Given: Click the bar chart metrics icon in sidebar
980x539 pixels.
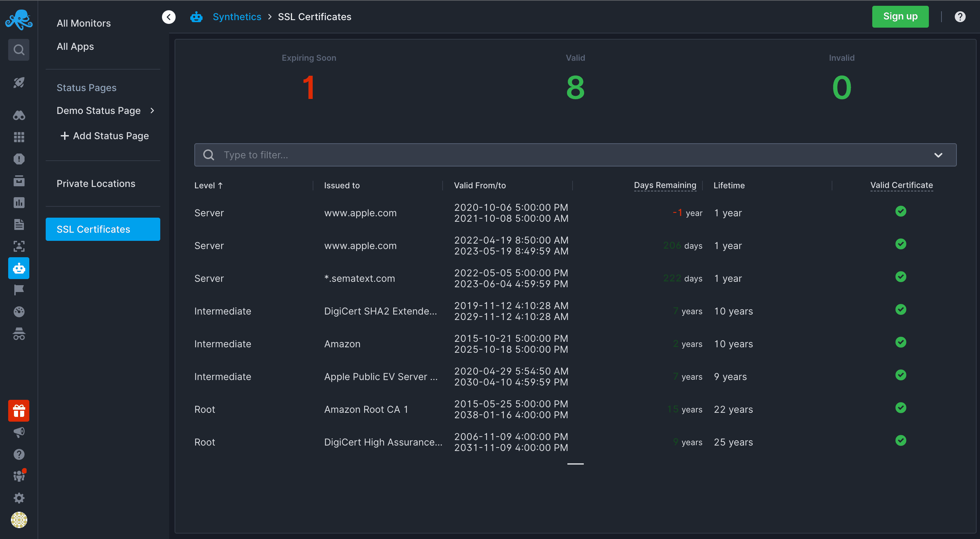Looking at the screenshot, I should click(19, 203).
